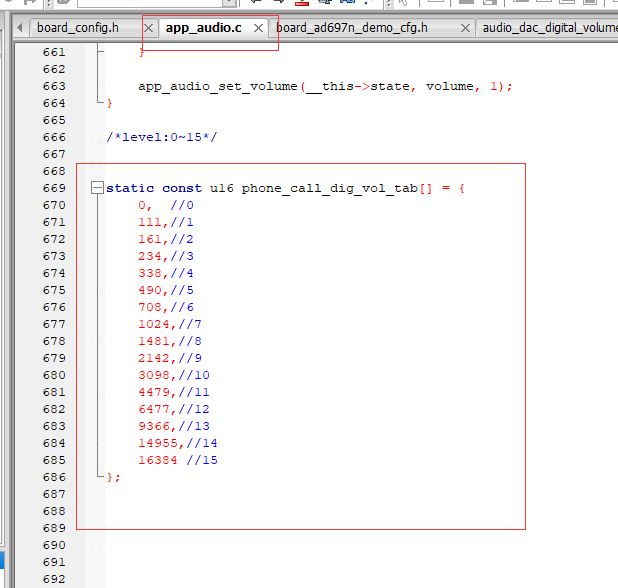Click line number 686 in the gutter
Viewport: 618px width, 588px height.
click(x=54, y=477)
